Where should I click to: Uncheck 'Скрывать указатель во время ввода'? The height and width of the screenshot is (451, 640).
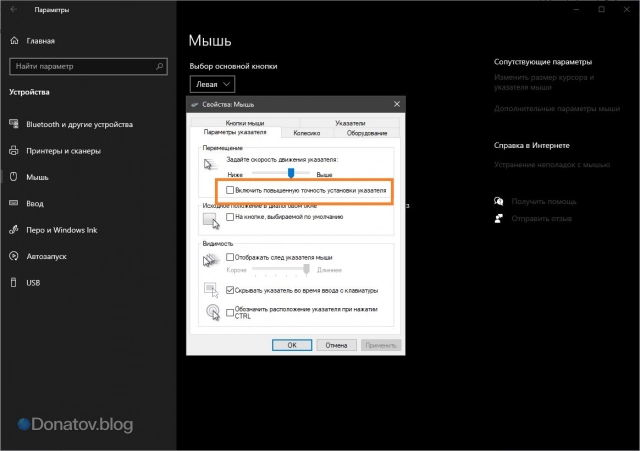(230, 290)
